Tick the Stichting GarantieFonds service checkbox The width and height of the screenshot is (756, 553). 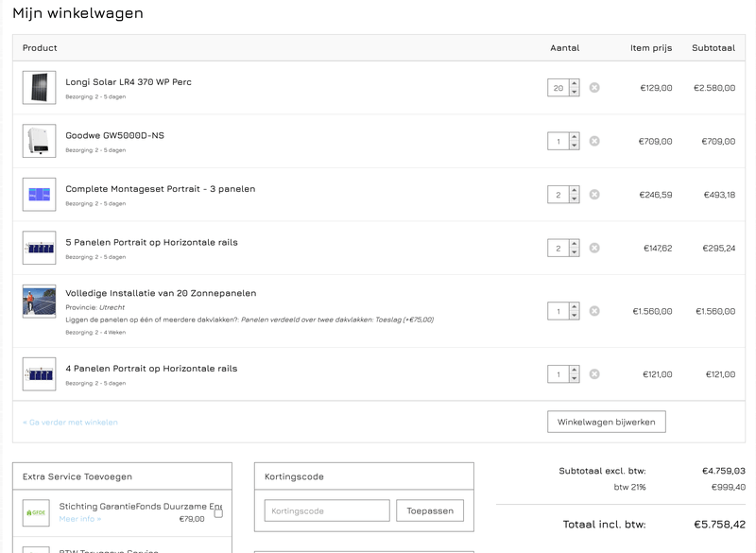pos(218,512)
